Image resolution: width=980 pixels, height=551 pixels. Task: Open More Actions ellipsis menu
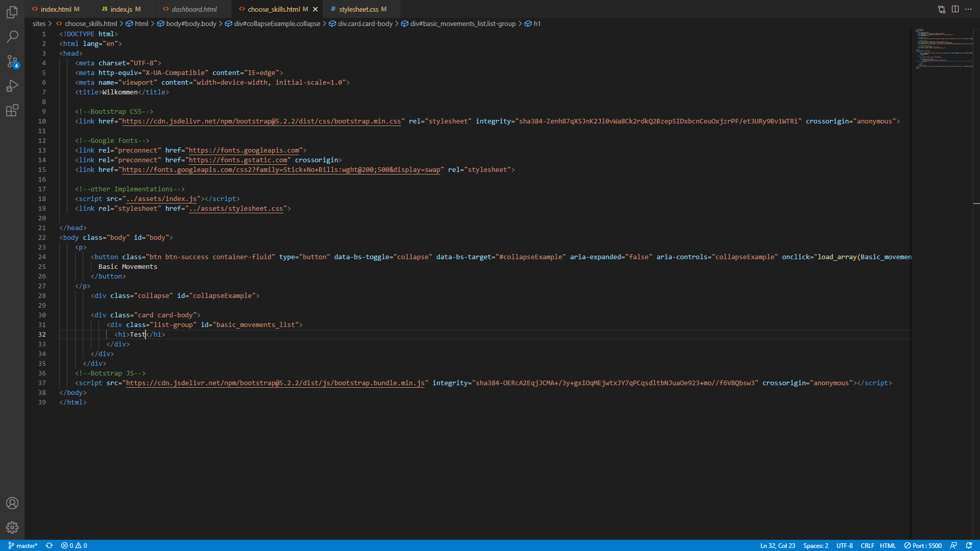click(968, 9)
